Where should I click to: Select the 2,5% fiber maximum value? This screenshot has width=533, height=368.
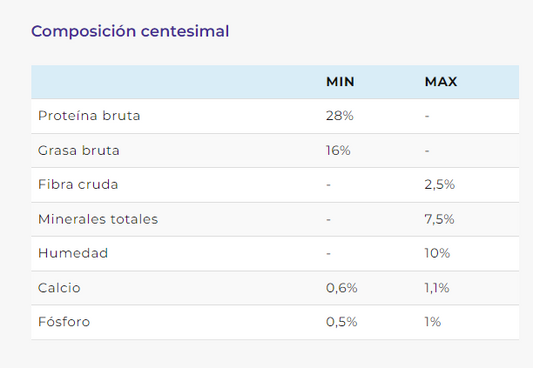click(x=440, y=185)
